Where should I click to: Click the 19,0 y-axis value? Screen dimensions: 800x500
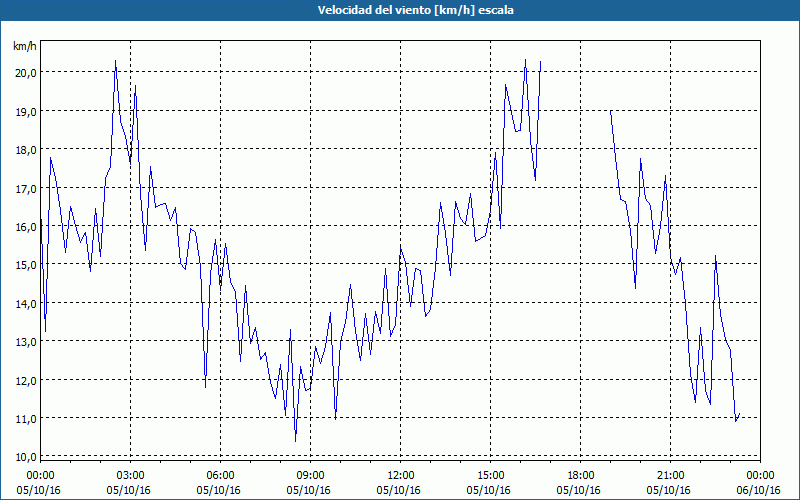click(x=26, y=111)
